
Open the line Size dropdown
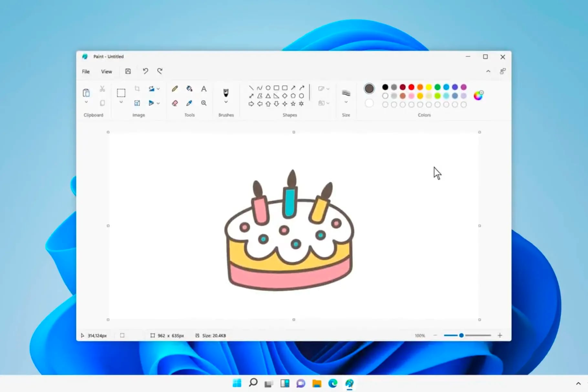point(345,102)
